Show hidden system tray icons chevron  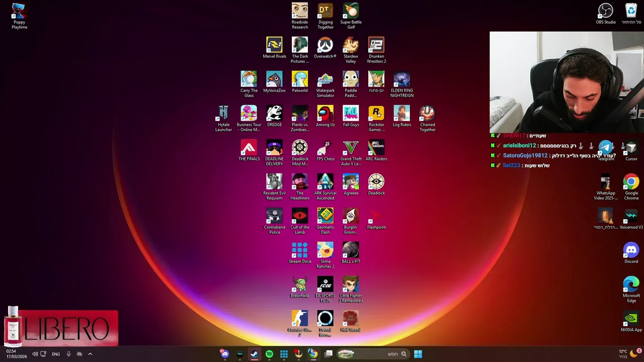click(90, 354)
